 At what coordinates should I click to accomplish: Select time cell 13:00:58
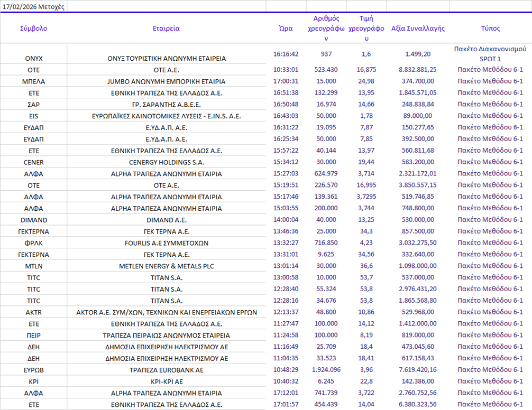pos(286,277)
